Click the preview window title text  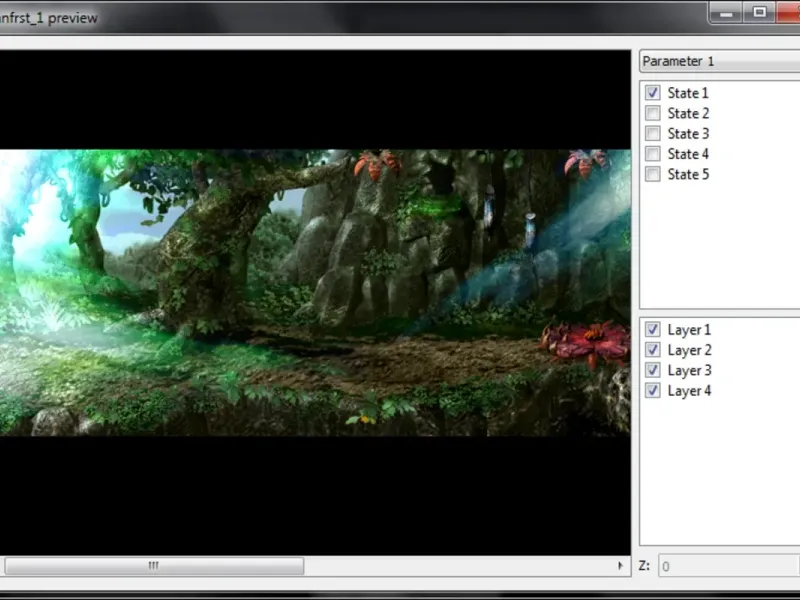(48, 18)
